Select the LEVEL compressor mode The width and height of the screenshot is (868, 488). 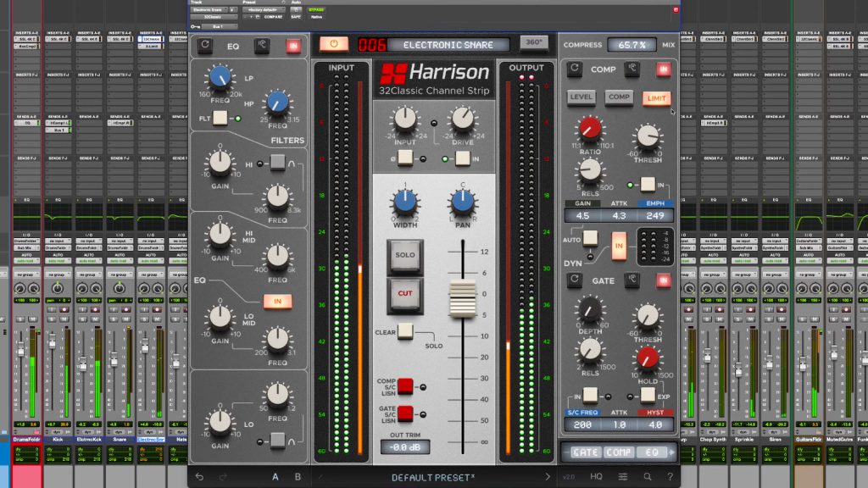581,97
